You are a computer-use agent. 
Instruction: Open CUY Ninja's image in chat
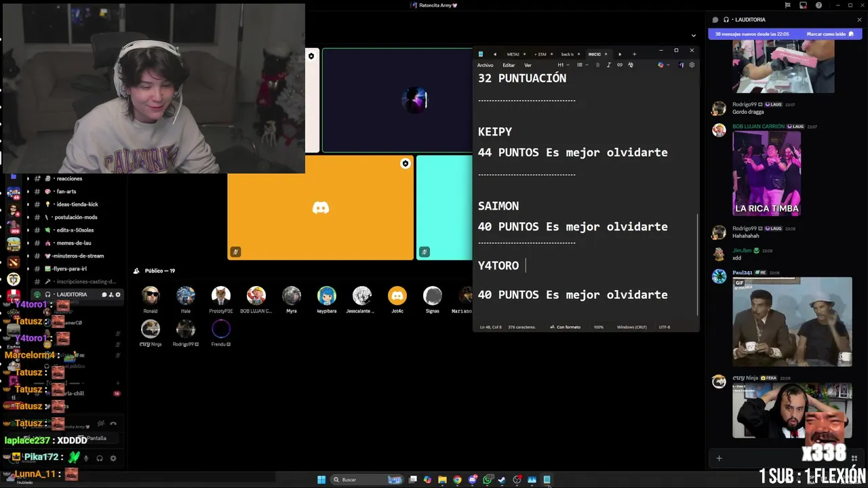coord(792,411)
